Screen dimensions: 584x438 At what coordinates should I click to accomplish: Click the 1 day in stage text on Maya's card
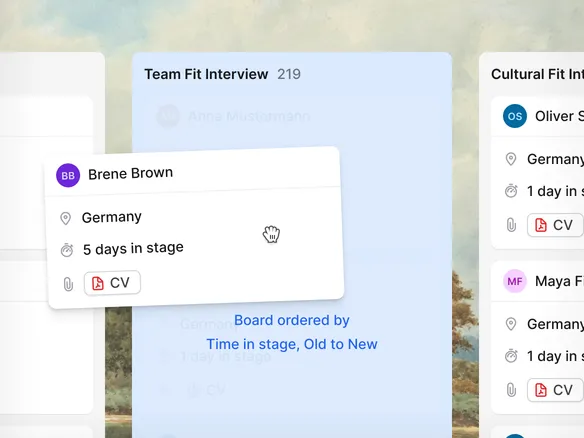pos(555,356)
